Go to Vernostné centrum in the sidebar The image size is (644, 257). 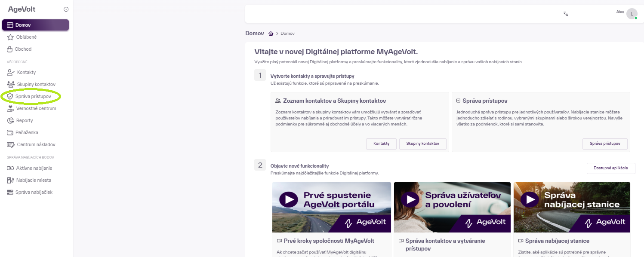pyautogui.click(x=35, y=108)
